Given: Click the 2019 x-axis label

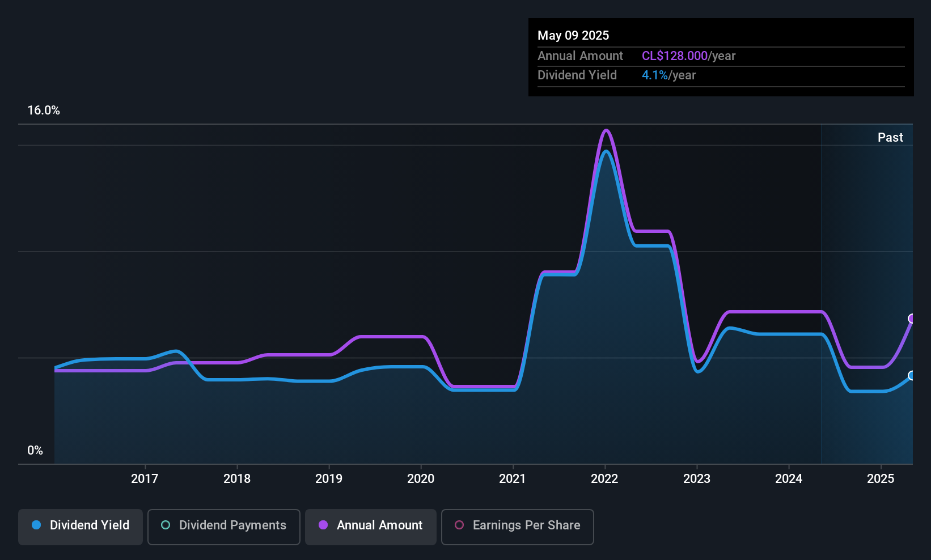Looking at the screenshot, I should 329,478.
